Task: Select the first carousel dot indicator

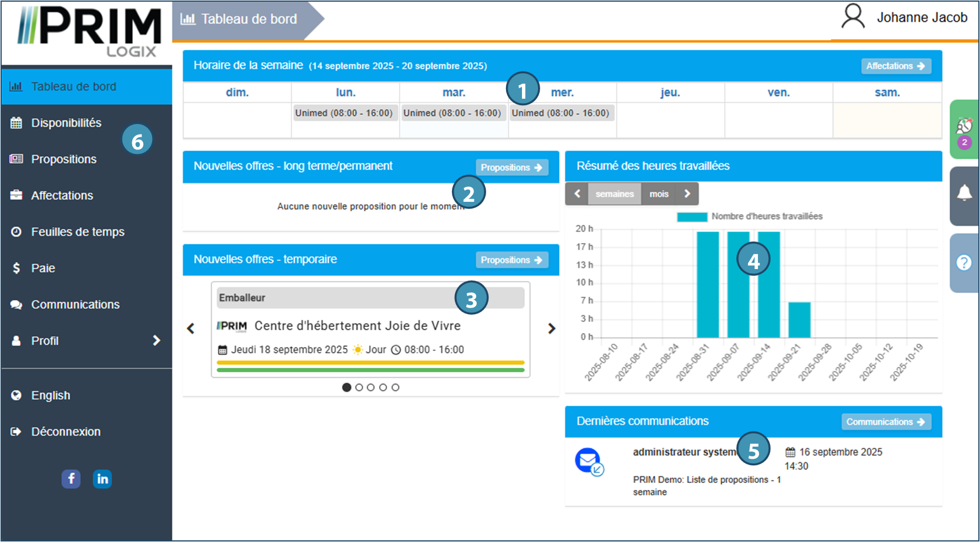Action: (347, 388)
